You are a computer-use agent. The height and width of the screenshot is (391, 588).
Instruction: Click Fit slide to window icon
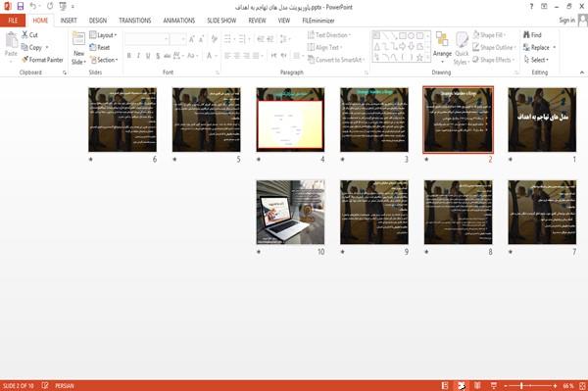[x=582, y=385]
